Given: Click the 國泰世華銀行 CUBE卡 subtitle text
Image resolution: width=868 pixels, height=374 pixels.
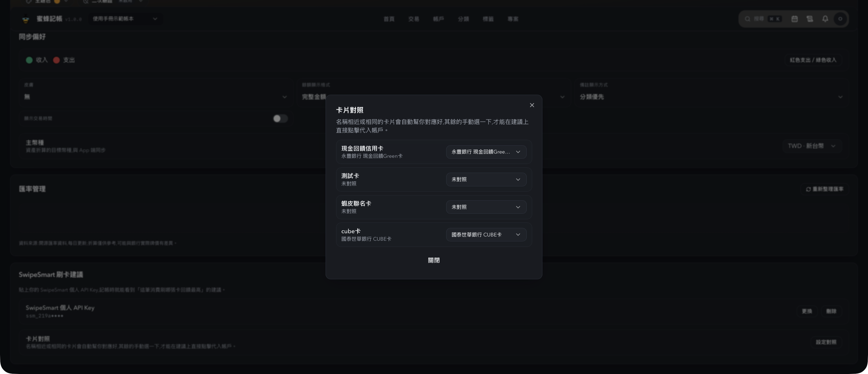Looking at the screenshot, I should tap(366, 239).
